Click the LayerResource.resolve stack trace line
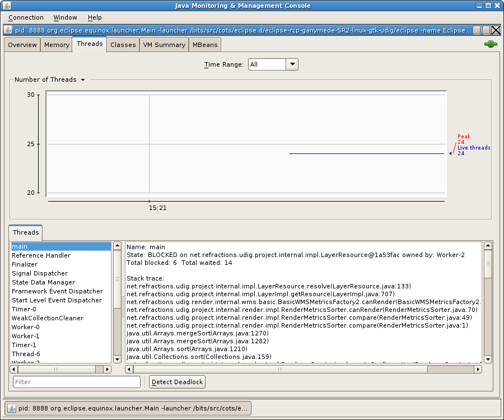The image size is (504, 420). [269, 286]
